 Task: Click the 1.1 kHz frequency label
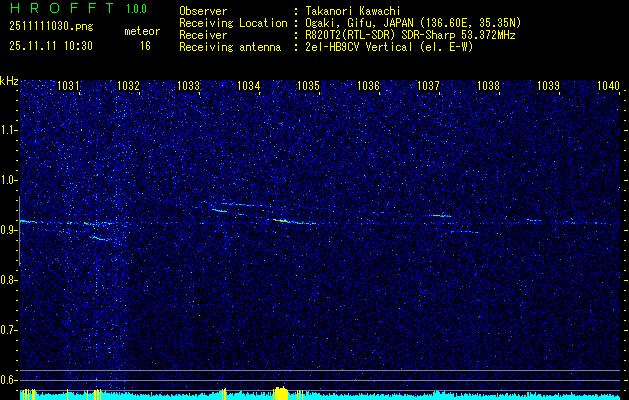tap(9, 130)
